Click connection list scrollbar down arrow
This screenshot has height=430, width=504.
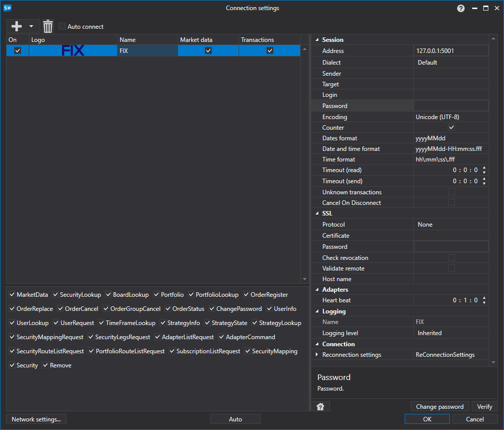[x=305, y=279]
